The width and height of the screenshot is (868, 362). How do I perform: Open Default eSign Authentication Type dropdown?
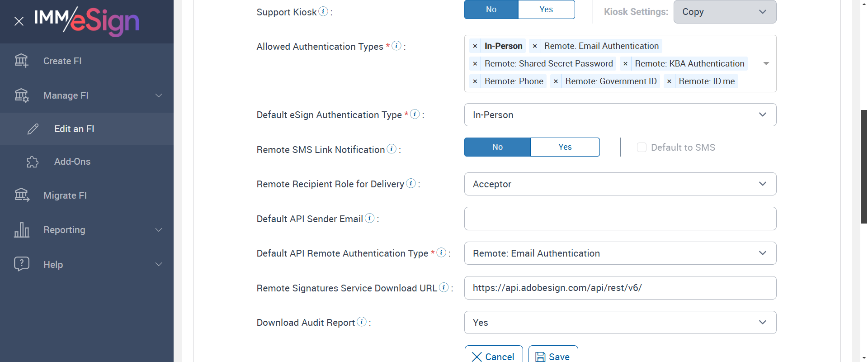point(620,115)
